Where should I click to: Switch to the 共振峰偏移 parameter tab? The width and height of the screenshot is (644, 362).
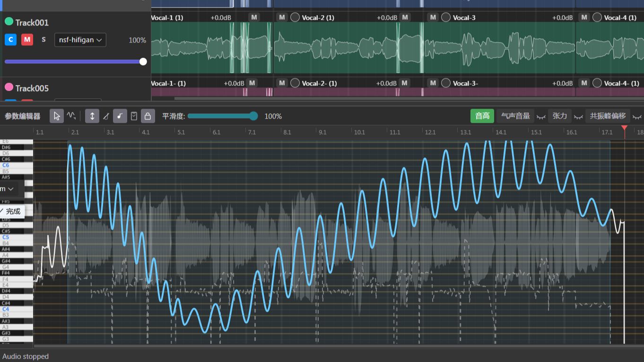608,116
